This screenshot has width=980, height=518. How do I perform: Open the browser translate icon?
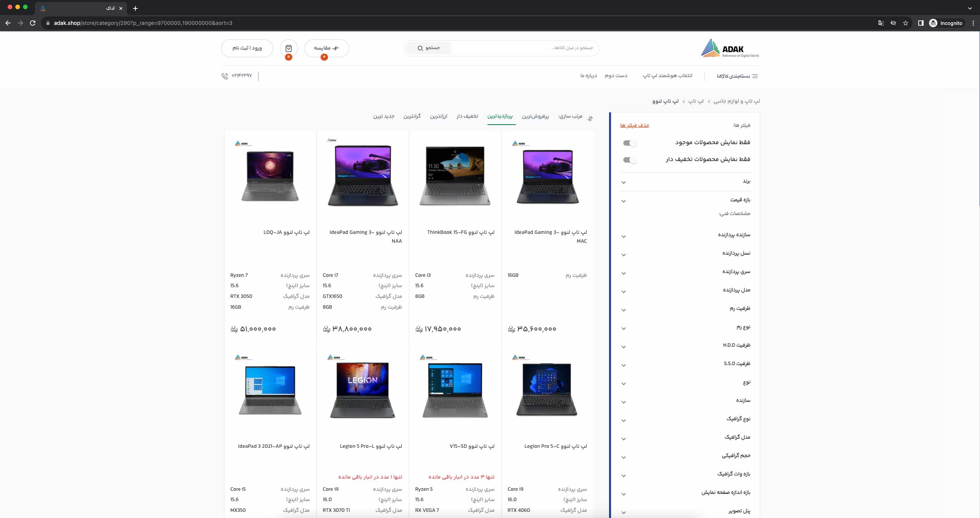tap(881, 23)
